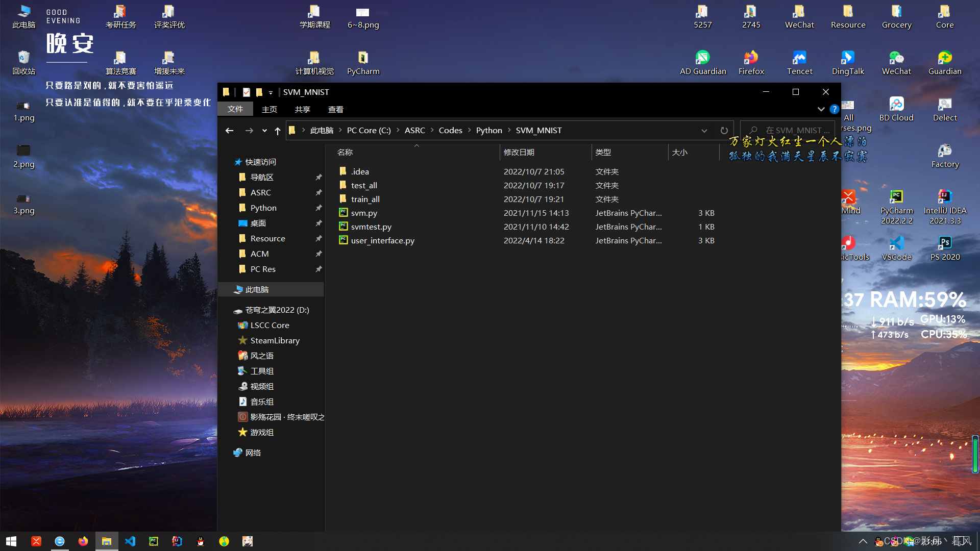Open address bar history dropdown
This screenshot has height=551, width=980.
point(704,131)
